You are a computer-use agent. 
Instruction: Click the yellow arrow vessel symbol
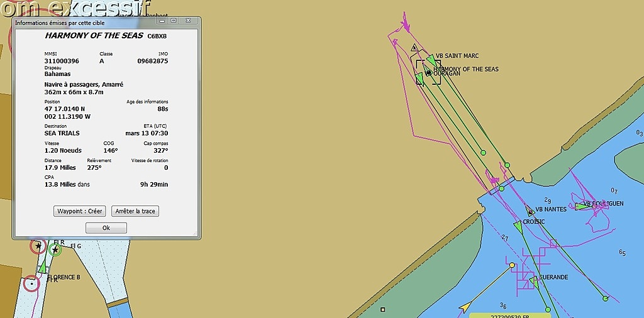[465, 307]
